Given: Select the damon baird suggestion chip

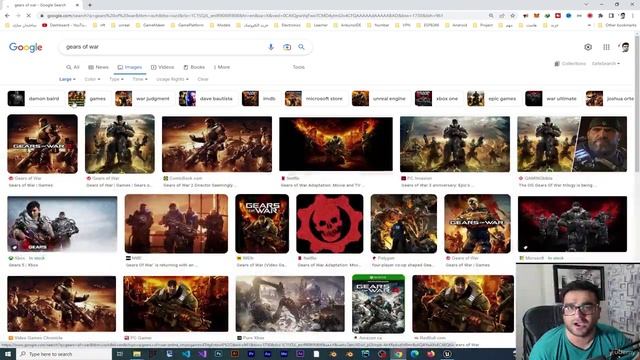Looking at the screenshot, I should pos(33,99).
